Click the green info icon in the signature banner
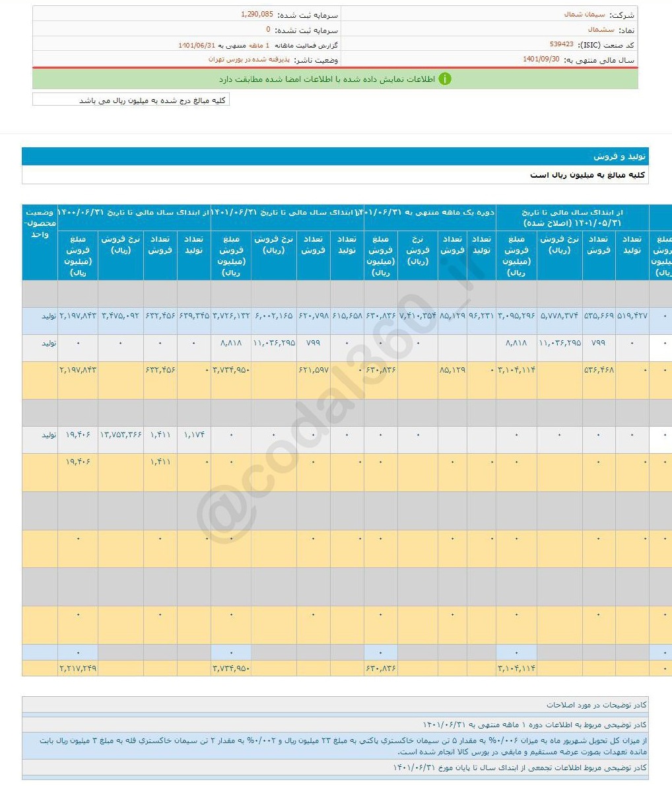The image size is (672, 786). [x=445, y=79]
